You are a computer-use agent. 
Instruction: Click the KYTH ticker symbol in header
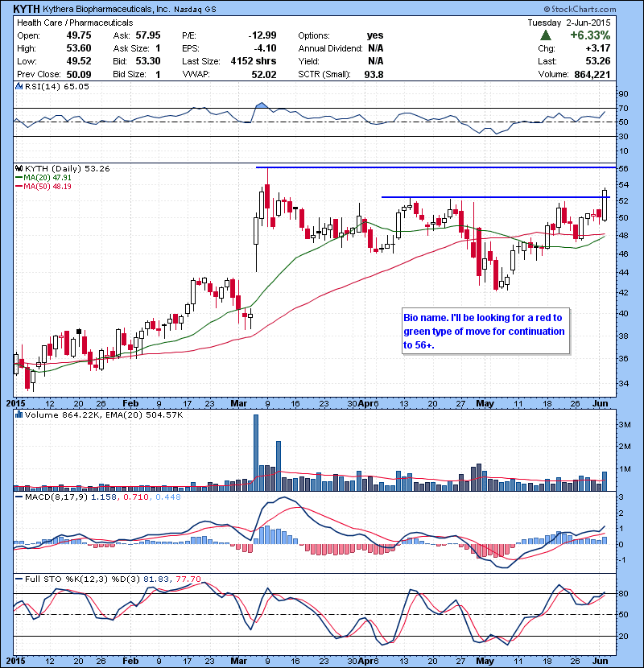(x=27, y=9)
